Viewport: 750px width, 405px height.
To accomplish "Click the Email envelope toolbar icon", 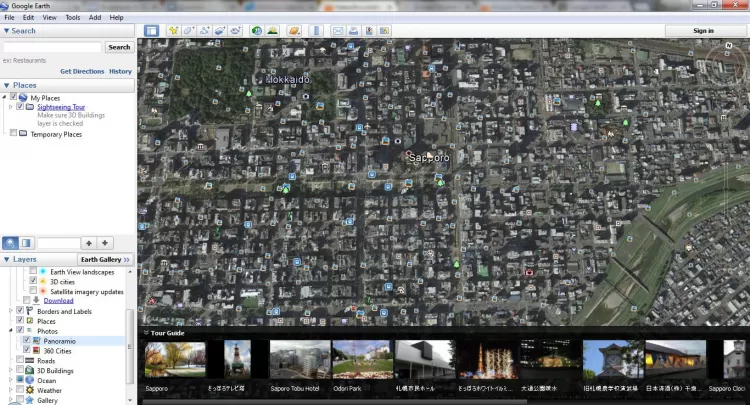I will (x=338, y=31).
